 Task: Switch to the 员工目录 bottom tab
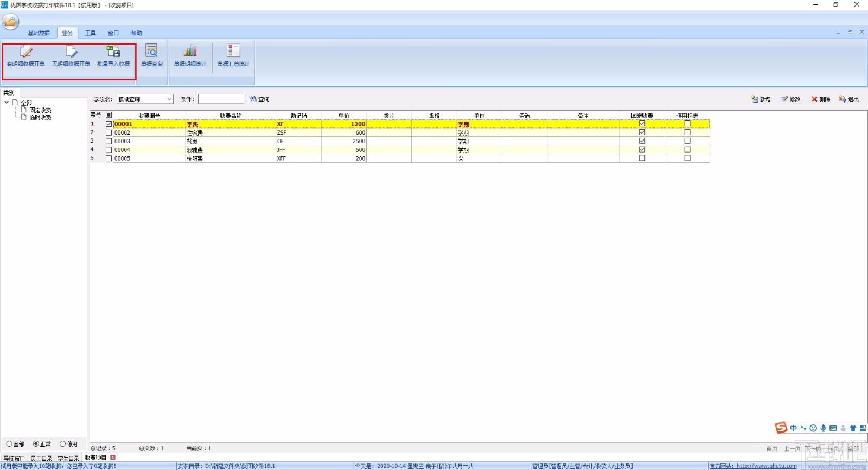(x=41, y=459)
